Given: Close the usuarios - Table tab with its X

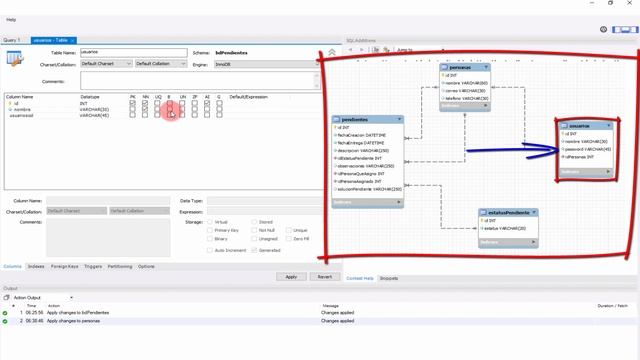Looking at the screenshot, I should point(72,40).
